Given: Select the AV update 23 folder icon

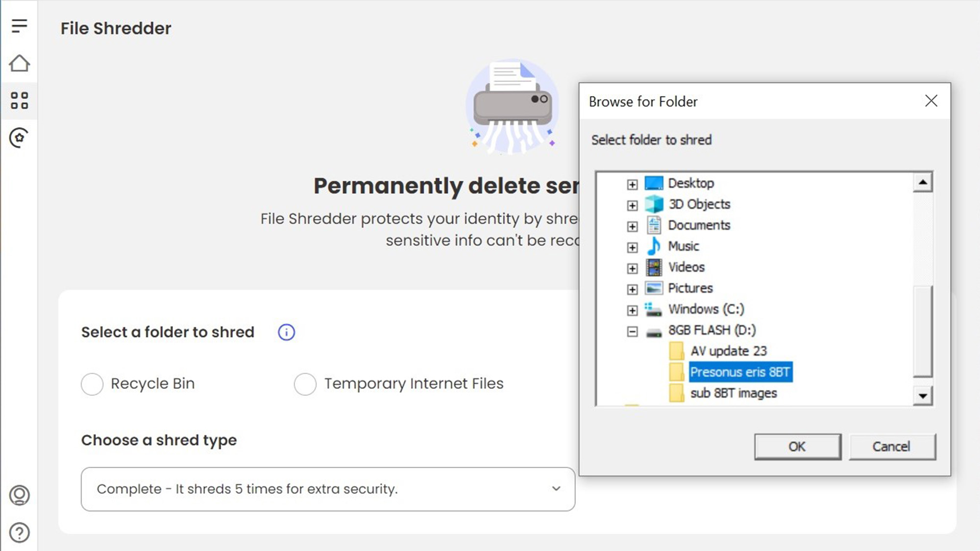Looking at the screenshot, I should click(677, 351).
